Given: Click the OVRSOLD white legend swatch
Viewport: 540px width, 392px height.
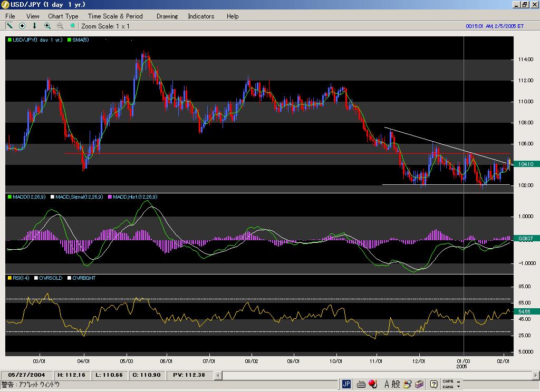Looking at the screenshot, I should pos(36,278).
